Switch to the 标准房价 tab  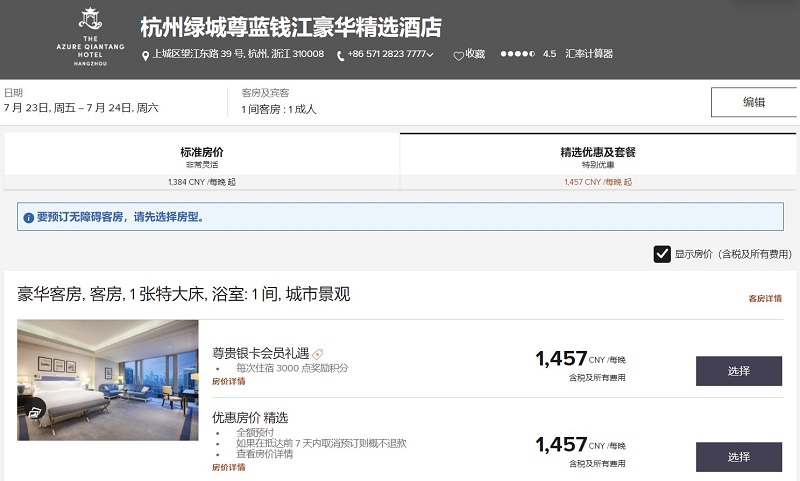point(202,161)
